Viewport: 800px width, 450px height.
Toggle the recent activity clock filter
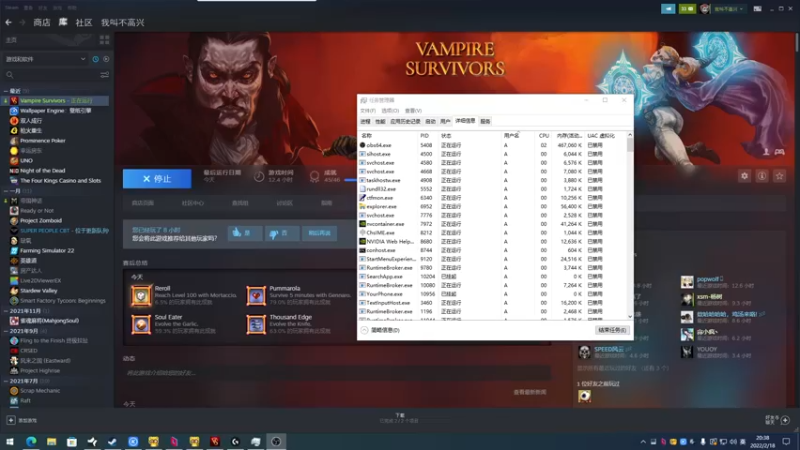[95, 59]
